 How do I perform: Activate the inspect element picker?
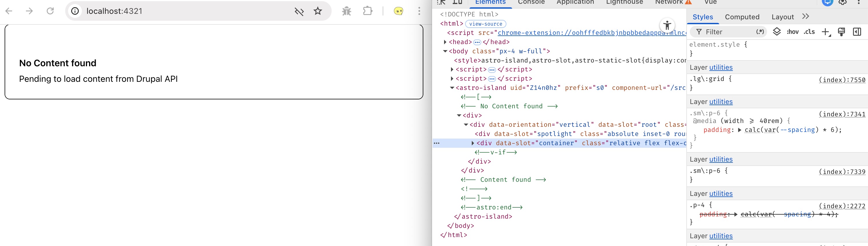(x=441, y=2)
